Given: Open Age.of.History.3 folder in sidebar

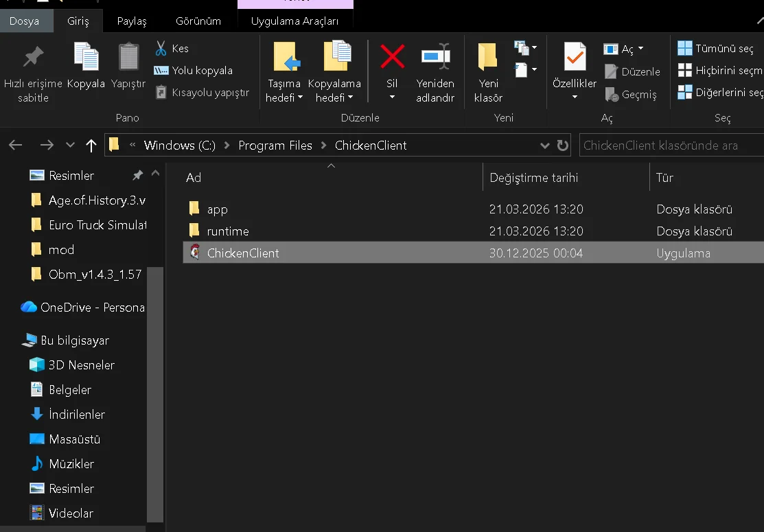Looking at the screenshot, I should coord(97,200).
